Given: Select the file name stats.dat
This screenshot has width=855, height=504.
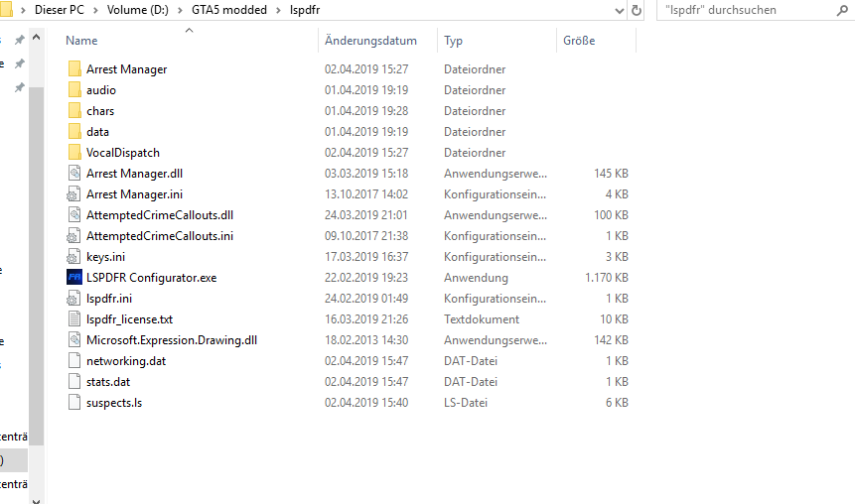Looking at the screenshot, I should click(x=108, y=381).
